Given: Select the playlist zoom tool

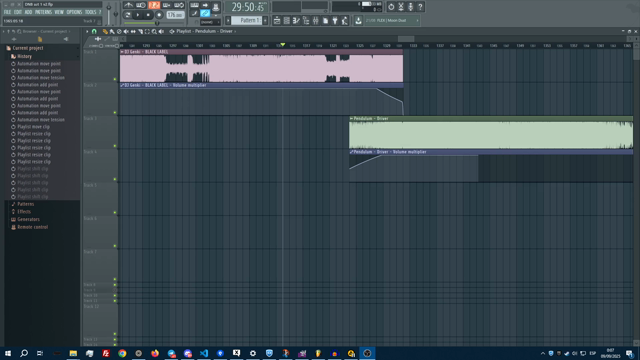Looking at the screenshot, I should tap(154, 31).
